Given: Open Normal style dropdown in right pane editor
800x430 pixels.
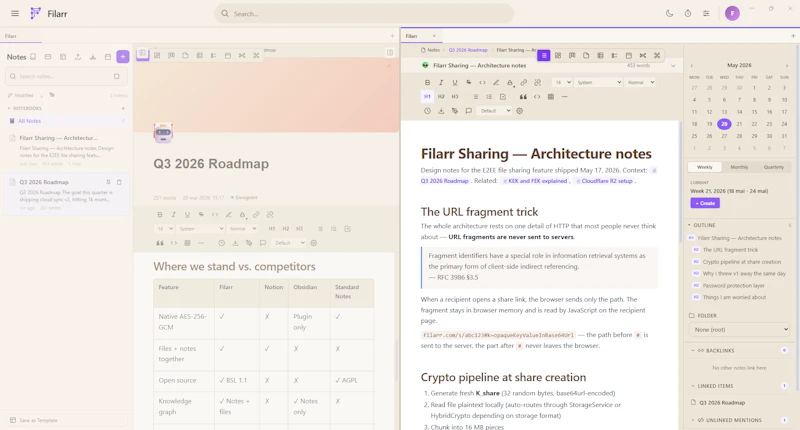Looking at the screenshot, I should [640, 82].
